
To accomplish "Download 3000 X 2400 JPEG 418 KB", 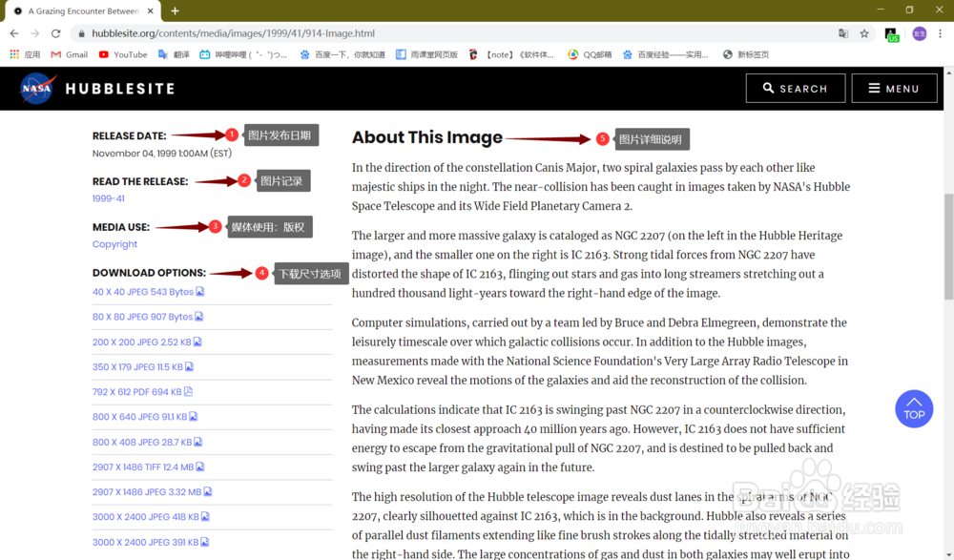I will [x=151, y=517].
